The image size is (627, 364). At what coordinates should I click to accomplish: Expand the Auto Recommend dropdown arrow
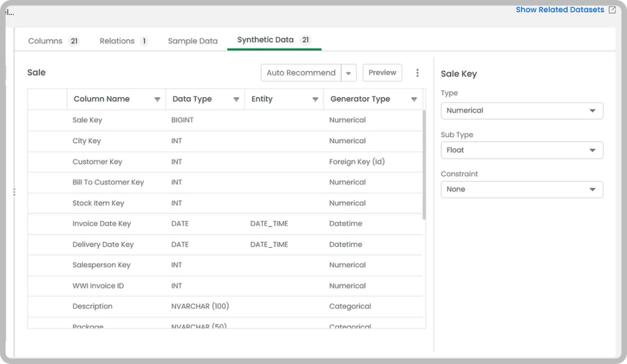[x=348, y=73]
